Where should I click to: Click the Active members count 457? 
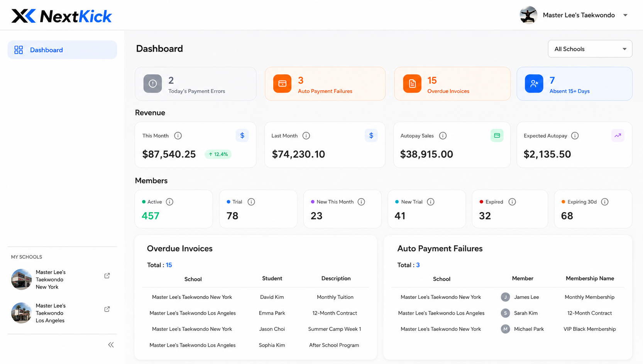[x=151, y=216]
